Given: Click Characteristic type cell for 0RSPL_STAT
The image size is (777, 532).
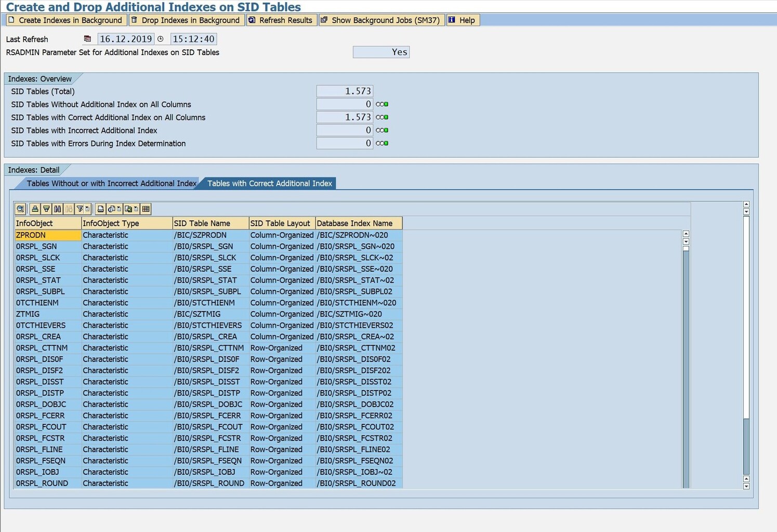Looking at the screenshot, I should pyautogui.click(x=127, y=281).
